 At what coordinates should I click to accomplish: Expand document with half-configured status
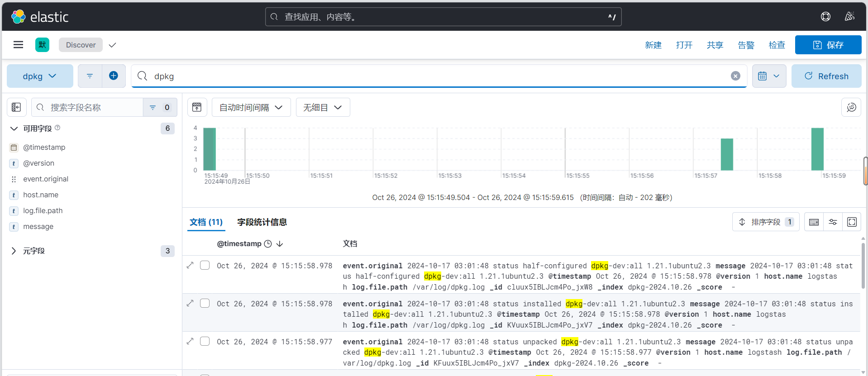pyautogui.click(x=190, y=265)
